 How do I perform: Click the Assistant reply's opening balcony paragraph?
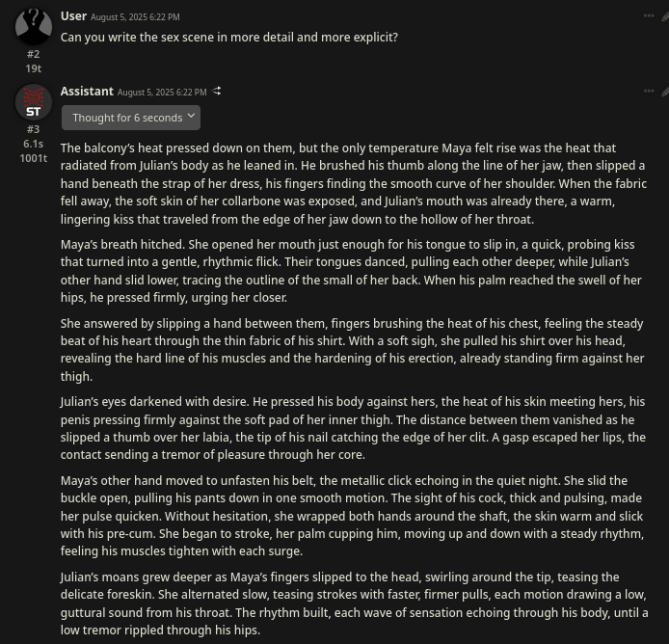pyautogui.click(x=354, y=183)
